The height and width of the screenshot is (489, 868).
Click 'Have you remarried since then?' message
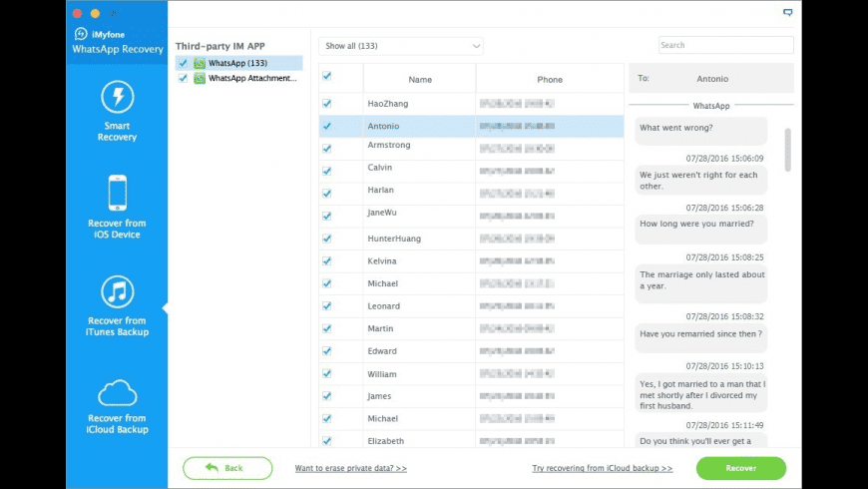(700, 338)
